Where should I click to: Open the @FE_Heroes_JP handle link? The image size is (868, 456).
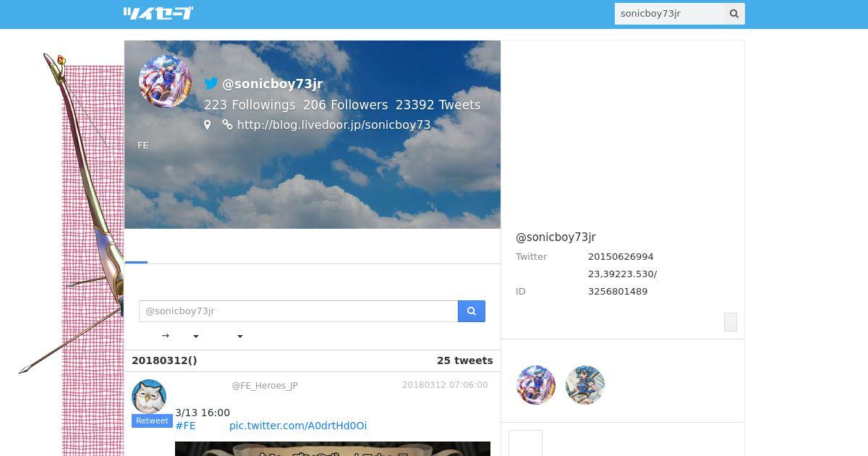pyautogui.click(x=265, y=386)
